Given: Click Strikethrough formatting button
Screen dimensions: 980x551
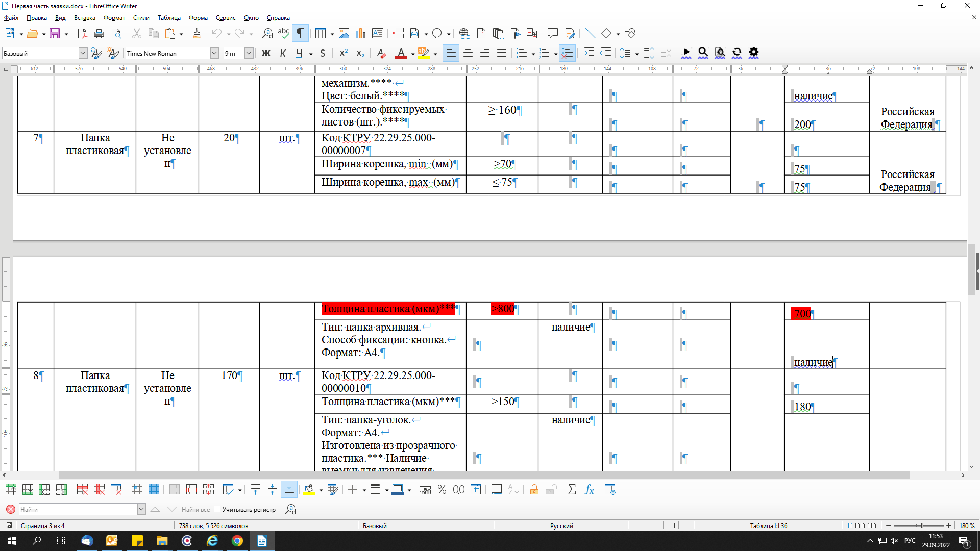Looking at the screenshot, I should coord(323,53).
